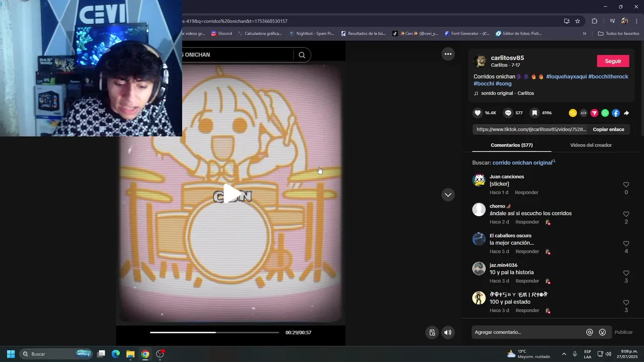644x362 pixels.
Task: Repost using the yellow repost icon
Action: click(x=573, y=113)
